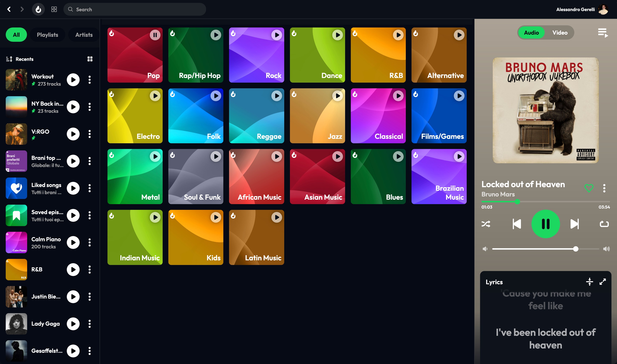
Task: Play the Dance genre tile
Action: pyautogui.click(x=337, y=35)
